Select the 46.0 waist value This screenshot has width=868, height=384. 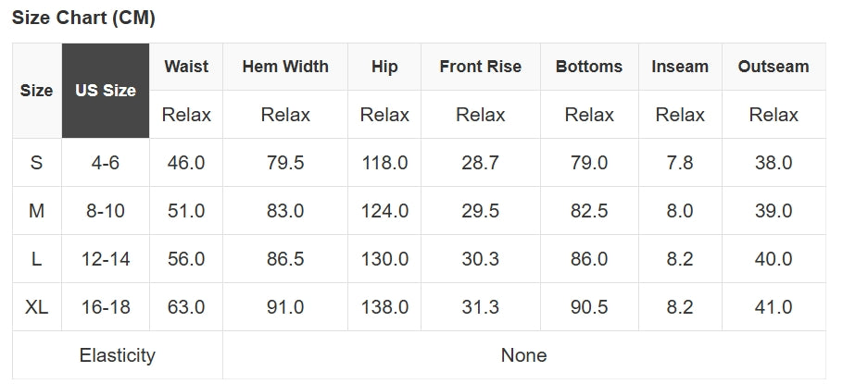click(186, 163)
